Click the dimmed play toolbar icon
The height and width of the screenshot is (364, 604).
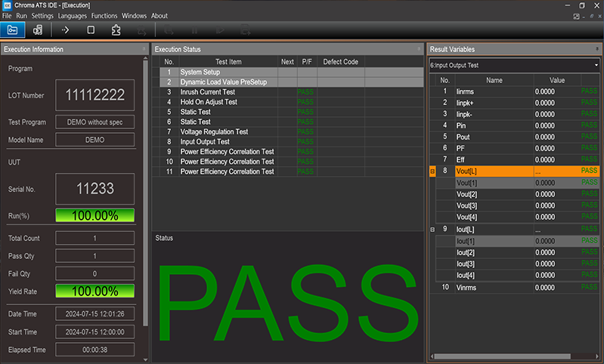[x=220, y=30]
